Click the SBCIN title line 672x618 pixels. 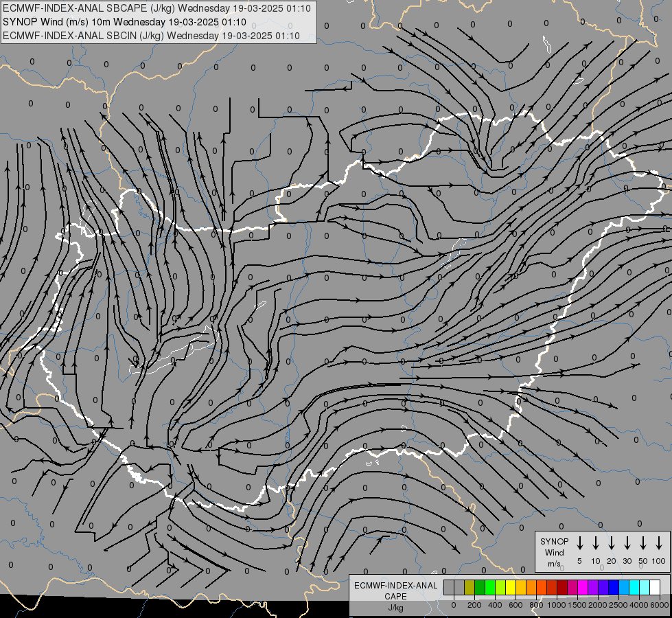151,36
